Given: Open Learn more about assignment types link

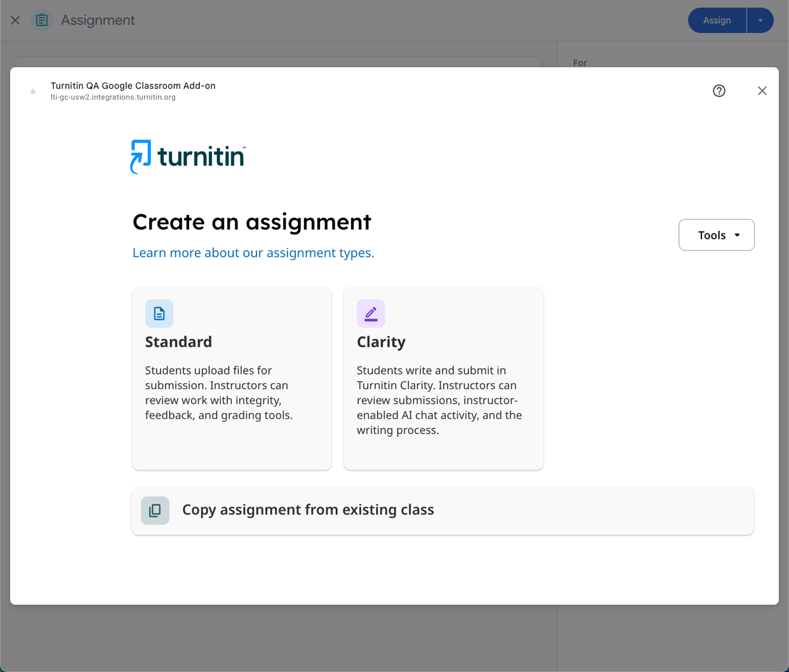Looking at the screenshot, I should pos(253,253).
